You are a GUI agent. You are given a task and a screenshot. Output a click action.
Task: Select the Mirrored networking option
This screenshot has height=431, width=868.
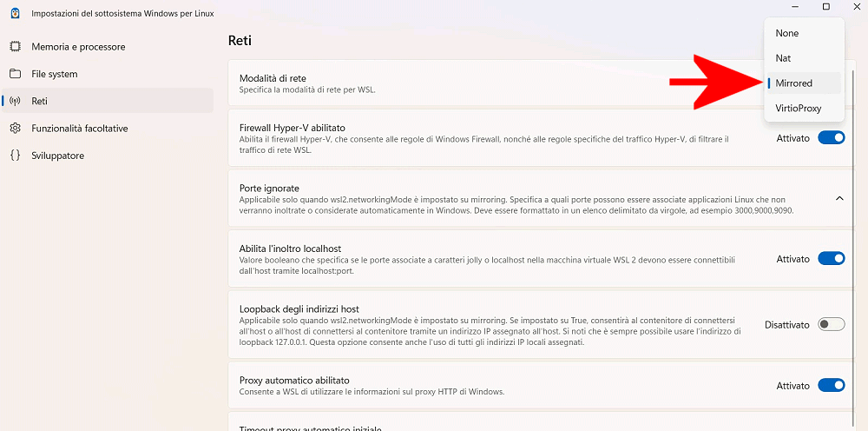pyautogui.click(x=794, y=83)
